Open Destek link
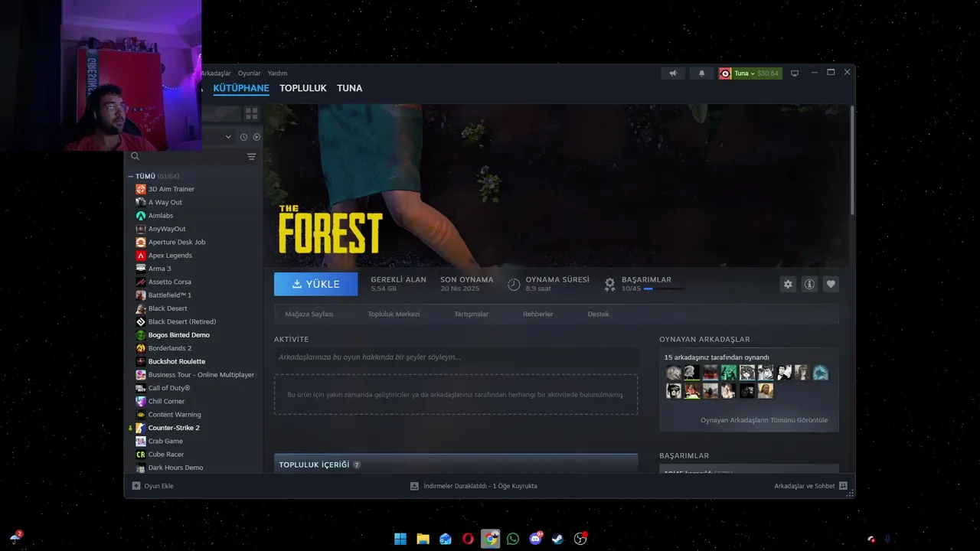 (x=599, y=314)
